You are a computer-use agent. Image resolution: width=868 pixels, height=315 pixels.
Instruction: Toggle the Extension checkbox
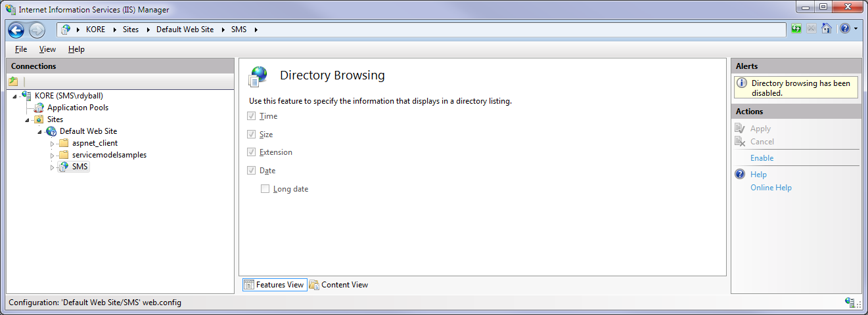pyautogui.click(x=251, y=152)
